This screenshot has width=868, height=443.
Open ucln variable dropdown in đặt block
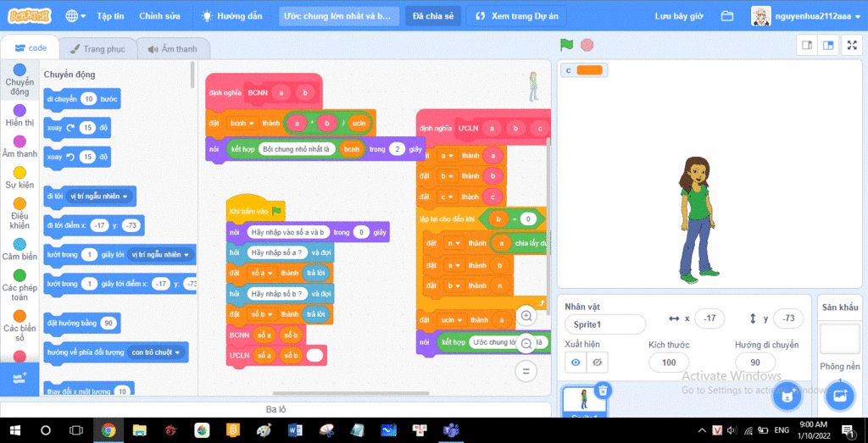[x=451, y=319]
